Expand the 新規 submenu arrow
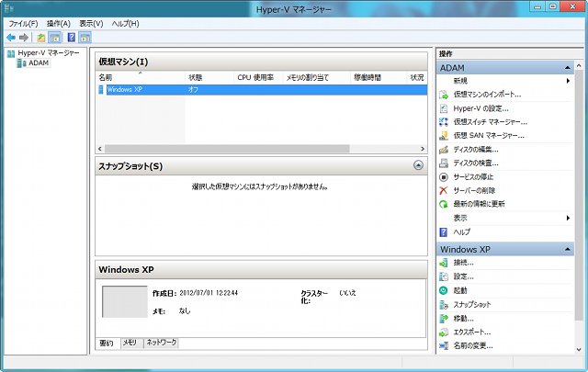 click(x=568, y=81)
